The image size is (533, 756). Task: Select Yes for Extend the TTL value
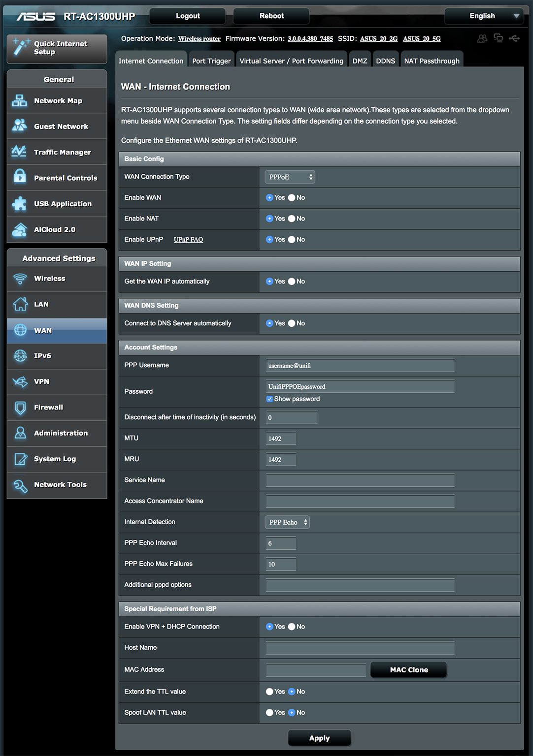(x=269, y=692)
